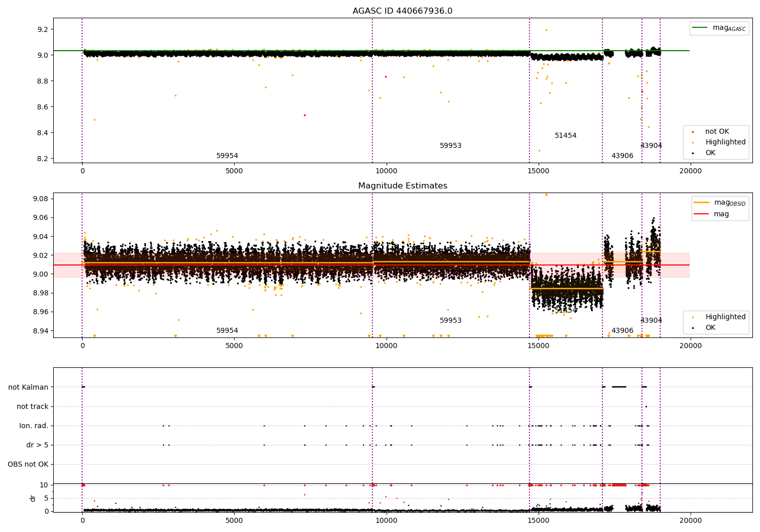The width and height of the screenshot is (760, 532).
Task: Click obsid label 59954 in Magnitude Estimates plot
Action: pos(227,331)
